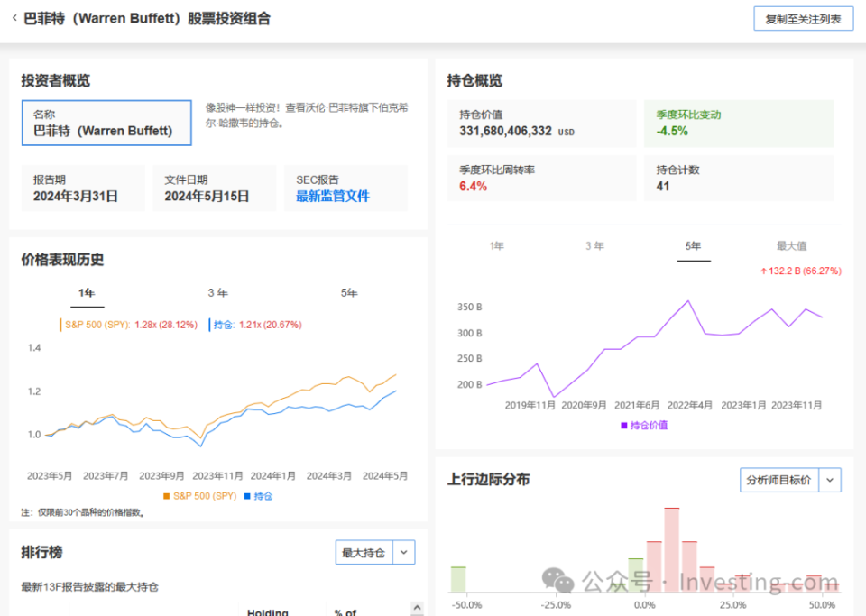The image size is (866, 616).
Task: Switch to 3年 tab in 价格表现历史
Action: click(217, 293)
